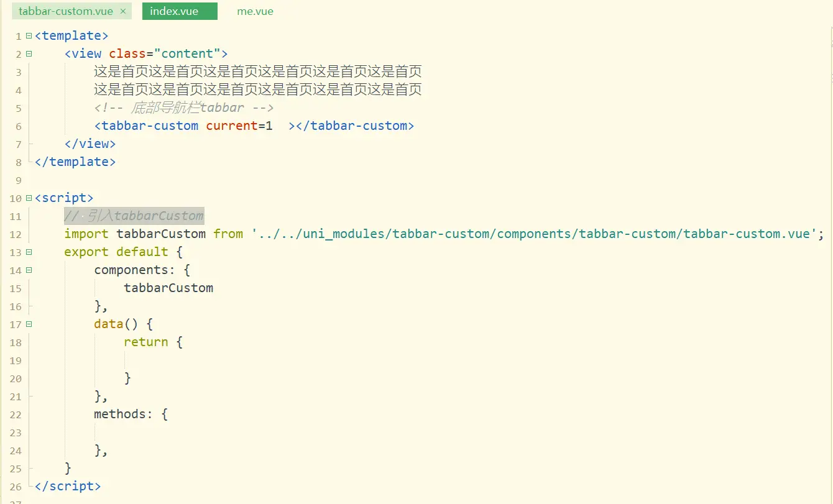Viewport: 833px width, 504px height.
Task: Collapse the script block on line 10
Action: pyautogui.click(x=29, y=198)
